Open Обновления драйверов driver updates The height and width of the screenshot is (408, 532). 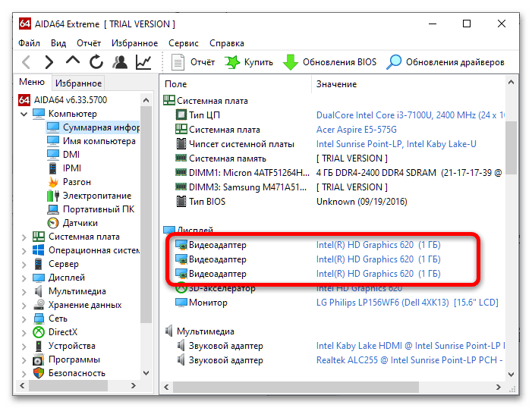[445, 62]
